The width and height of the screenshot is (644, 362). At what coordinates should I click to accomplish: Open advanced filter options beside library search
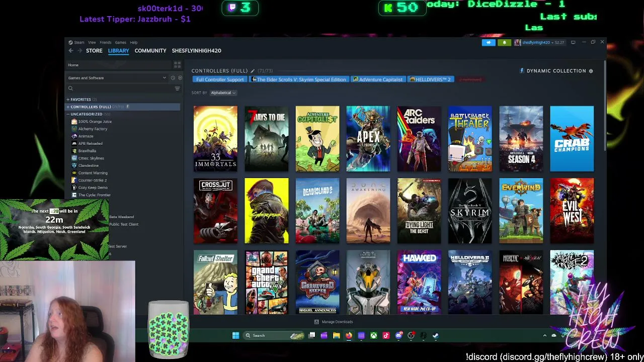pos(177,88)
